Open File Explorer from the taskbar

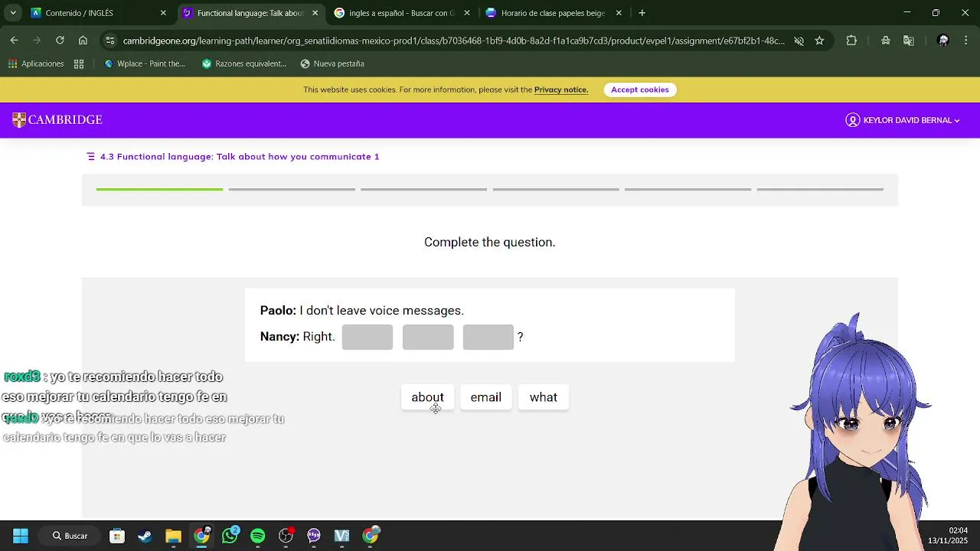point(173,536)
